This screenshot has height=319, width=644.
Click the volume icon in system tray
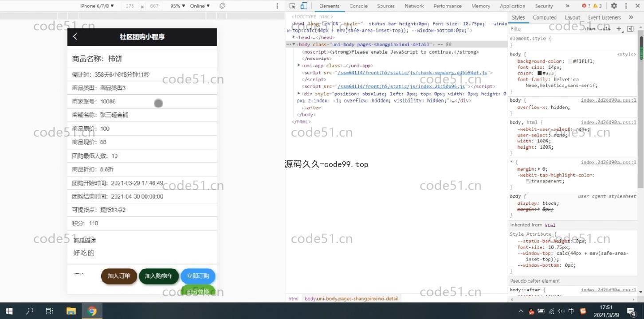(x=561, y=311)
